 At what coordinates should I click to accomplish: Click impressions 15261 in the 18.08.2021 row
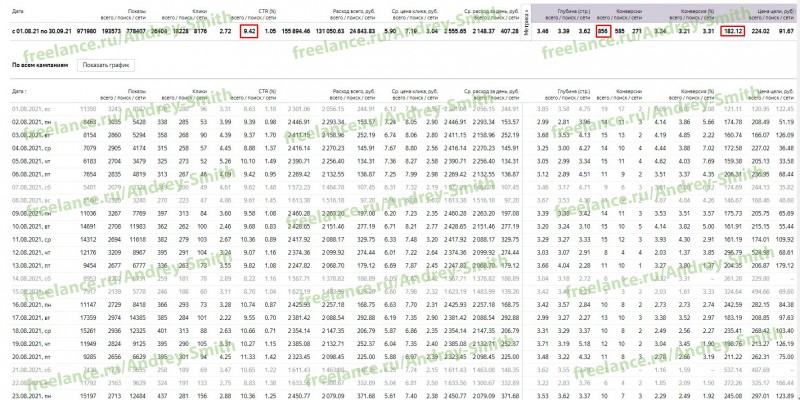click(88, 333)
